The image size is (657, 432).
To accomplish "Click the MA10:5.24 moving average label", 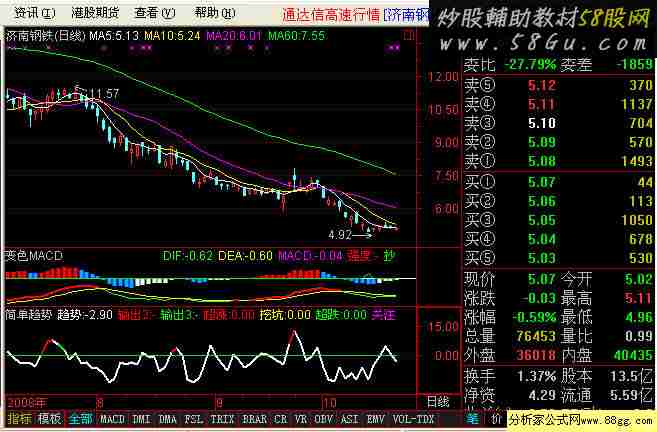I will click(x=172, y=36).
